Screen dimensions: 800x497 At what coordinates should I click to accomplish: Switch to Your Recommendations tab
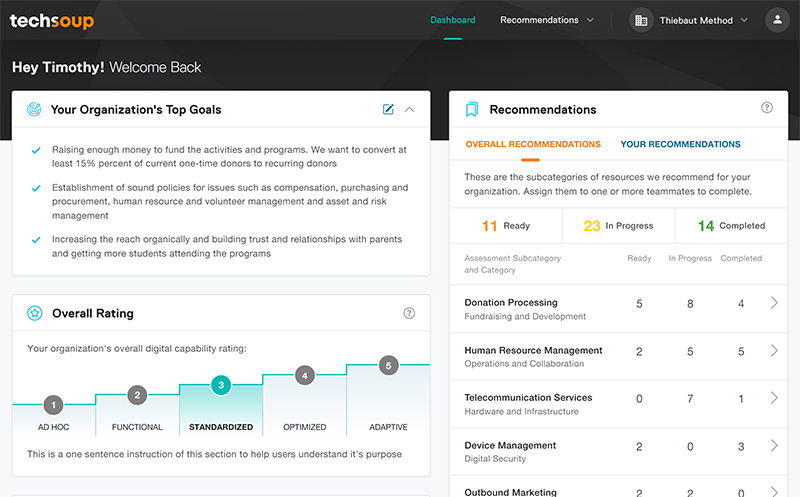coord(680,144)
